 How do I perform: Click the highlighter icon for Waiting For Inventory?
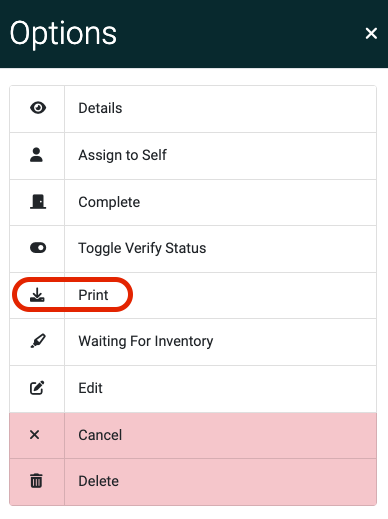pyautogui.click(x=38, y=341)
